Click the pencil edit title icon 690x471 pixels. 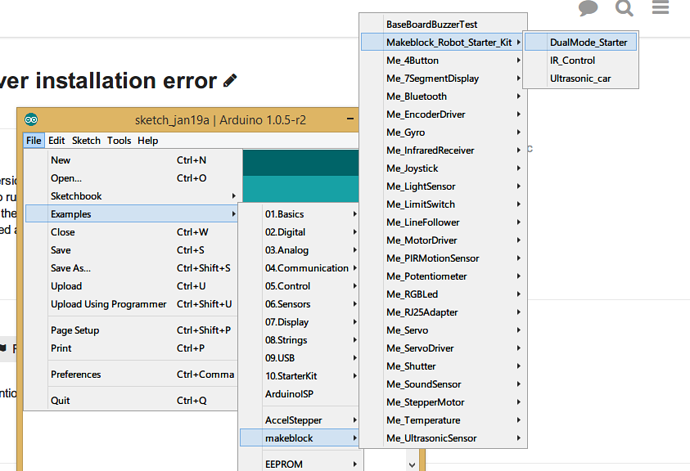click(x=230, y=81)
